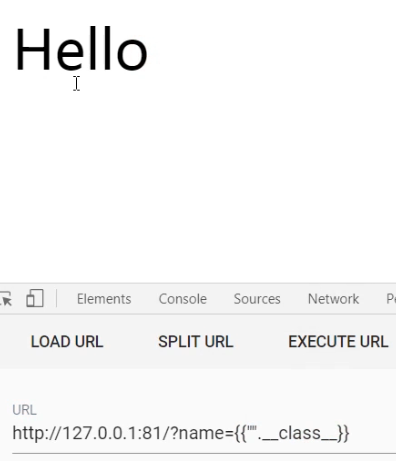
Task: Open the Sources tab
Action: coord(257,299)
